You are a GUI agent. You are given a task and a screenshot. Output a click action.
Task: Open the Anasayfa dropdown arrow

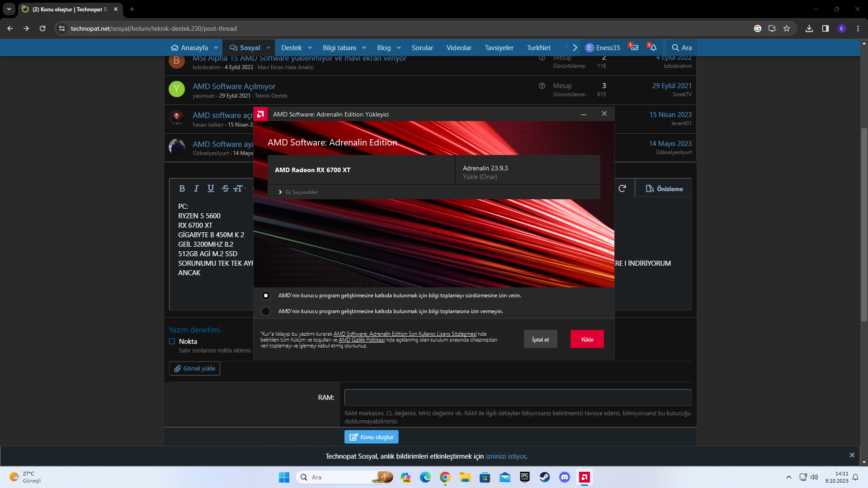pyautogui.click(x=216, y=48)
